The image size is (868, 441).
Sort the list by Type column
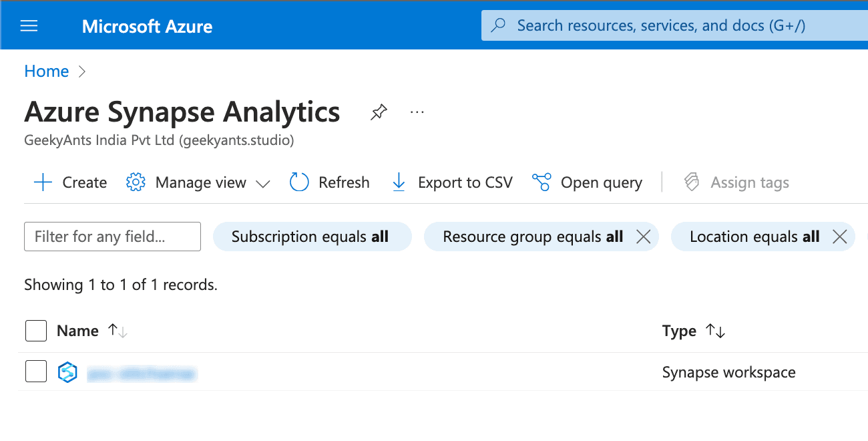point(716,331)
